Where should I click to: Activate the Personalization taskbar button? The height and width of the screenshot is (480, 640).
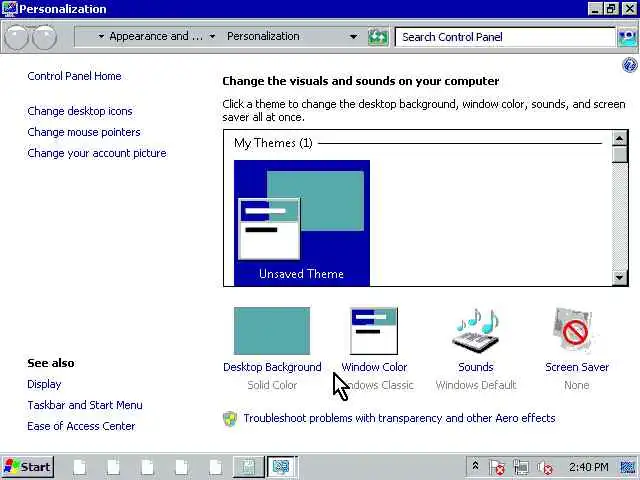point(281,467)
